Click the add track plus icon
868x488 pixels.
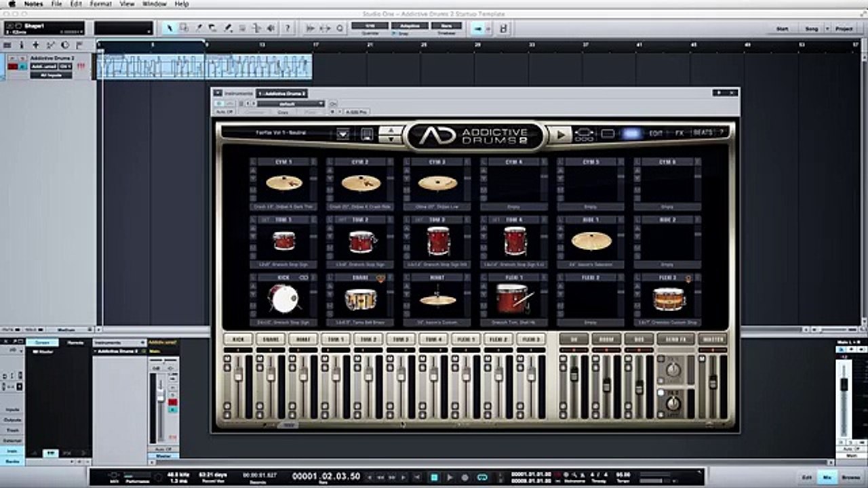coord(36,45)
